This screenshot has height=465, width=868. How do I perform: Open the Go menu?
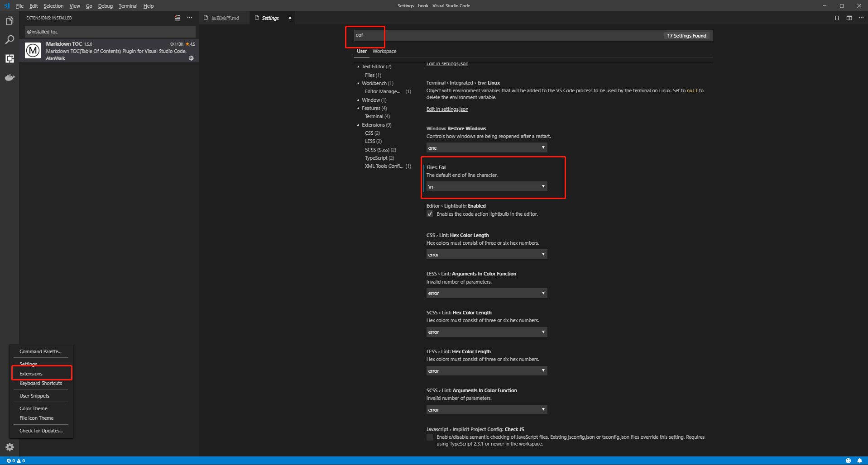click(x=89, y=6)
